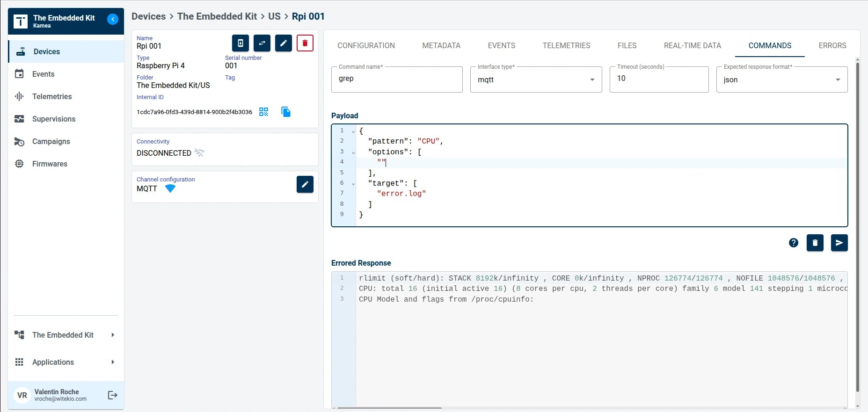
Task: Expand The Embedded Kit submenu arrow
Action: coord(113,335)
